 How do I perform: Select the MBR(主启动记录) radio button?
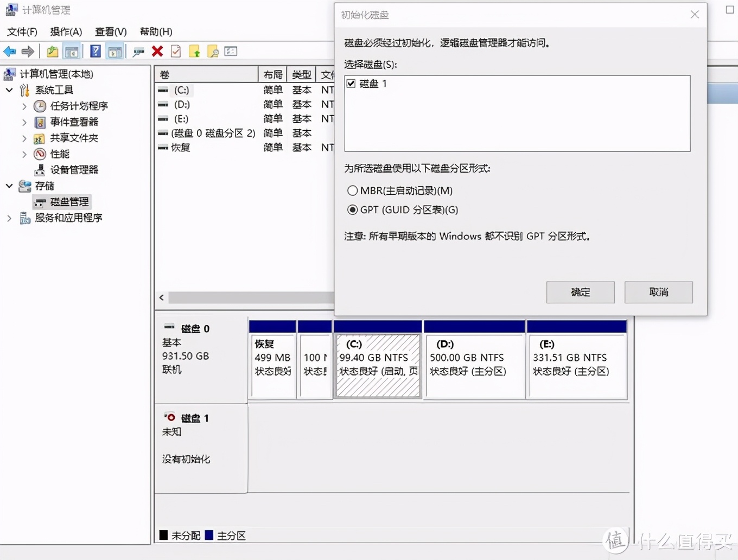[x=352, y=190]
